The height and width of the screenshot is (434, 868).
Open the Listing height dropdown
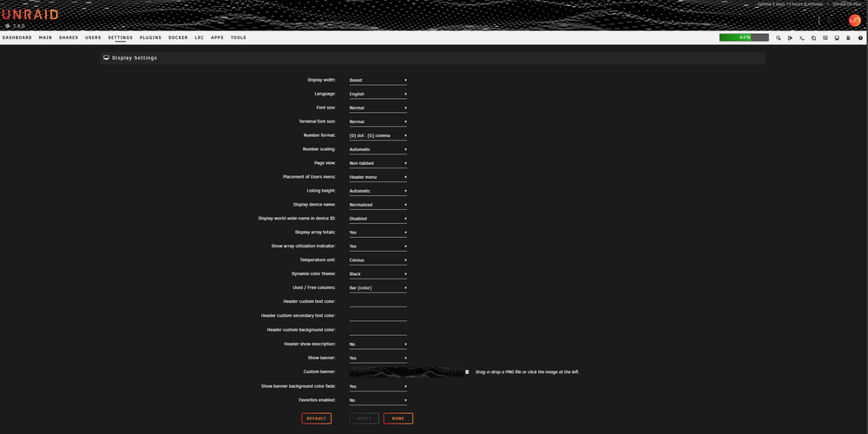pos(378,191)
